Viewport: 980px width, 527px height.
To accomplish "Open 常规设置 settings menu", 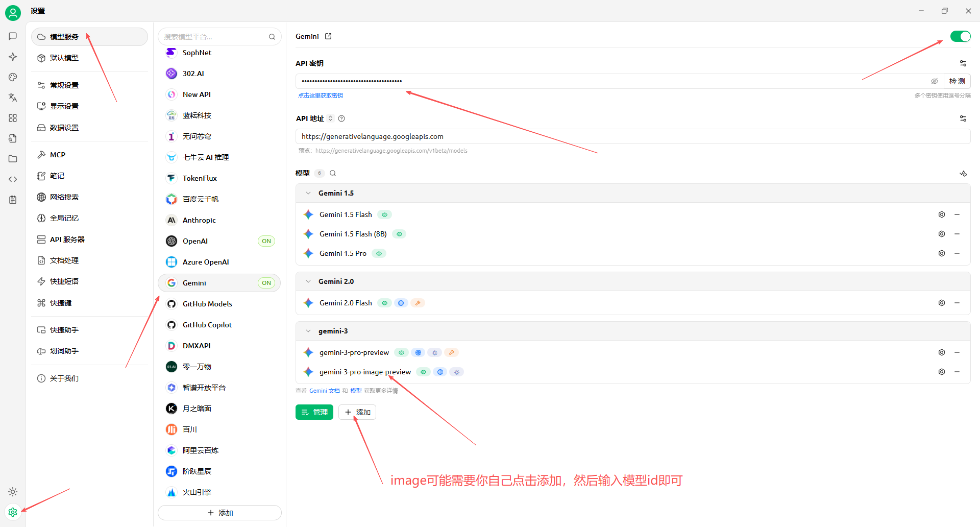I will [x=89, y=85].
